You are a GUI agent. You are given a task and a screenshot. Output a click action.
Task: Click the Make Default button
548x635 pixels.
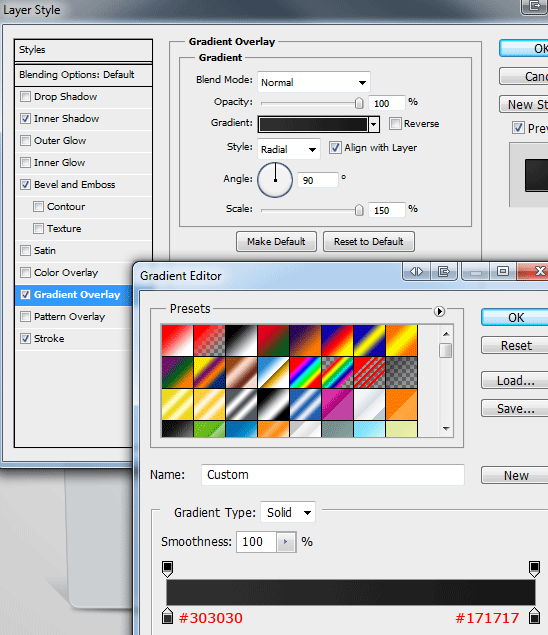276,242
